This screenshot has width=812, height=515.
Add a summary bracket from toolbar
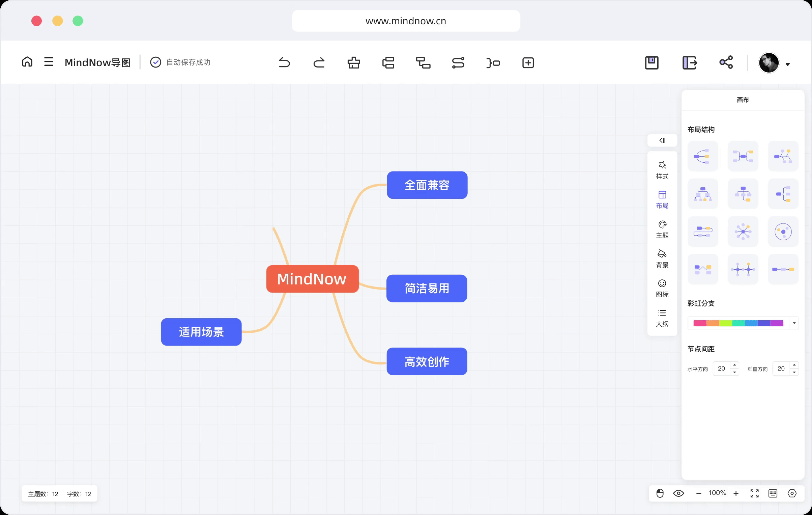pyautogui.click(x=493, y=63)
